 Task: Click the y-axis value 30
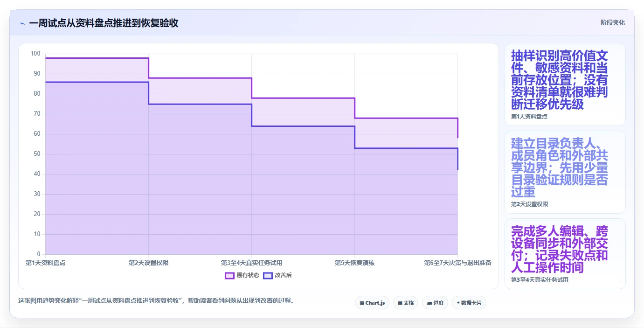(37, 194)
